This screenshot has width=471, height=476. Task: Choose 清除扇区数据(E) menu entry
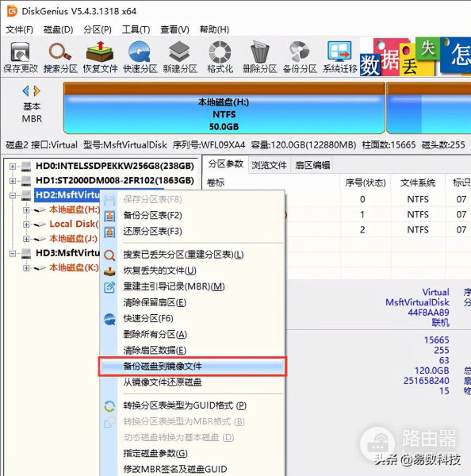click(x=192, y=351)
